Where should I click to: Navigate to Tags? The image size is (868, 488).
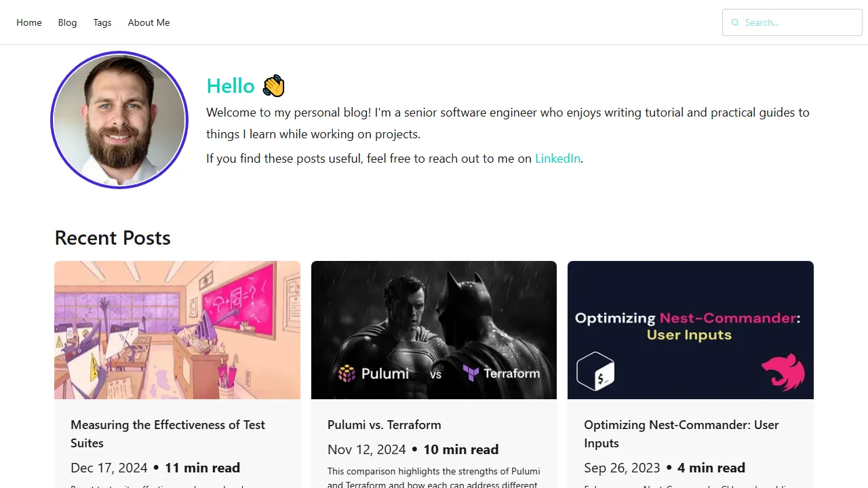[102, 22]
